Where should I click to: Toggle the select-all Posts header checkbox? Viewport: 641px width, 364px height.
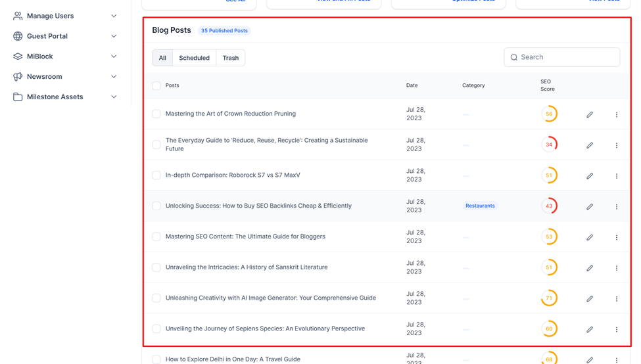(x=156, y=85)
